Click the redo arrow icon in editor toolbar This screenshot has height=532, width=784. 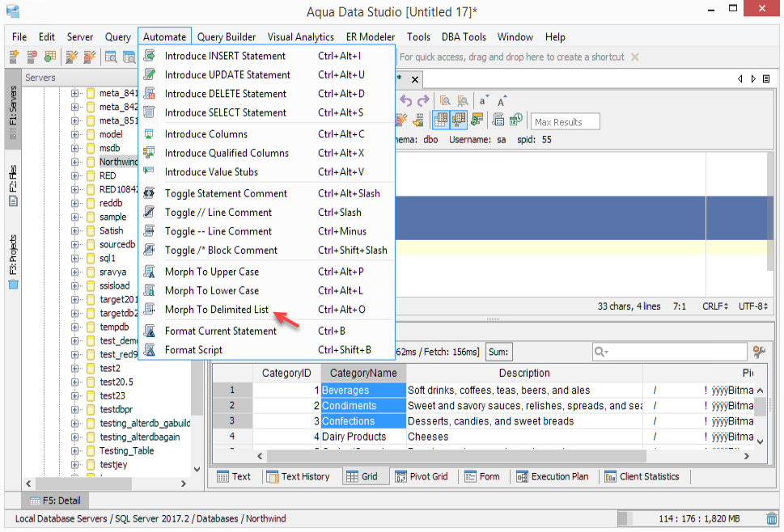(422, 101)
